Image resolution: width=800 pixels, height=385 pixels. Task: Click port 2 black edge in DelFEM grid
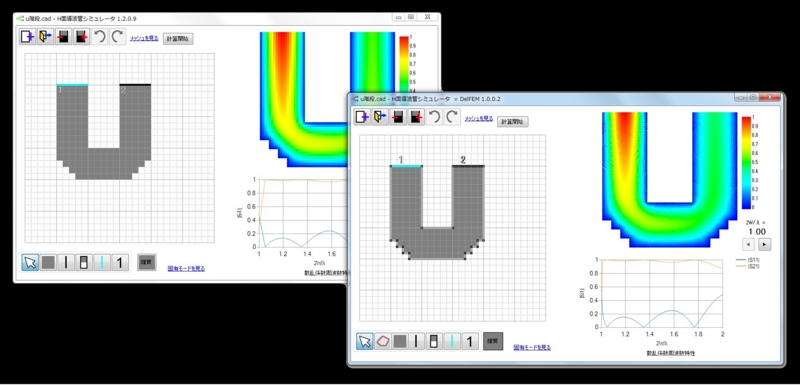pyautogui.click(x=468, y=166)
